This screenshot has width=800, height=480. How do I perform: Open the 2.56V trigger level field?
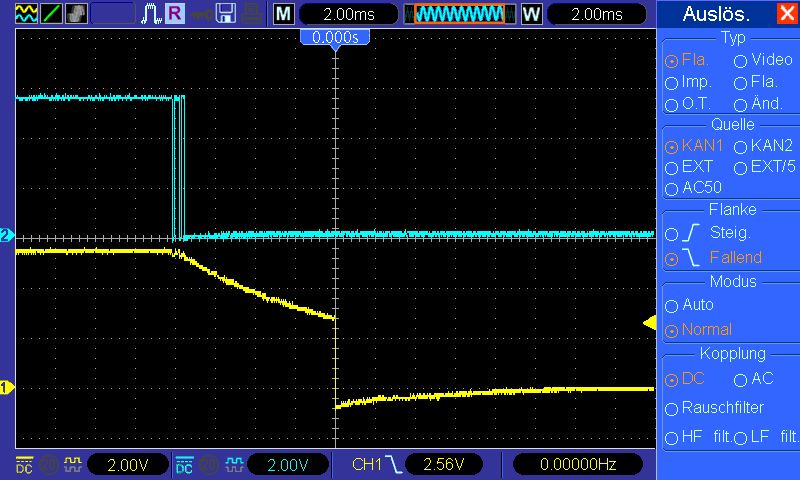444,464
